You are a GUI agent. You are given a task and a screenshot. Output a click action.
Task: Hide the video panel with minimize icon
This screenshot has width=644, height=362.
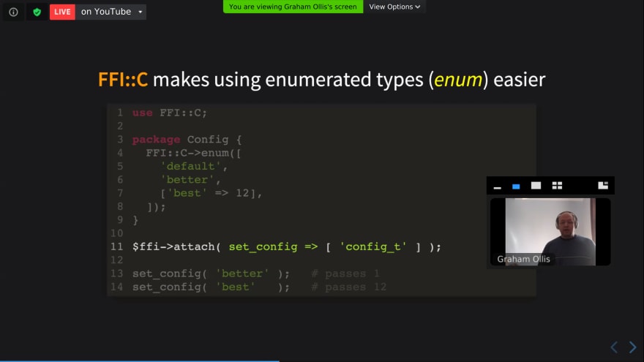pyautogui.click(x=498, y=186)
